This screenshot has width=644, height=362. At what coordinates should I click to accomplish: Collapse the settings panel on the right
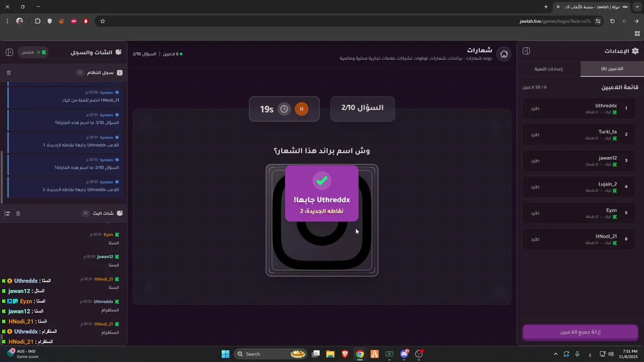pyautogui.click(x=526, y=51)
